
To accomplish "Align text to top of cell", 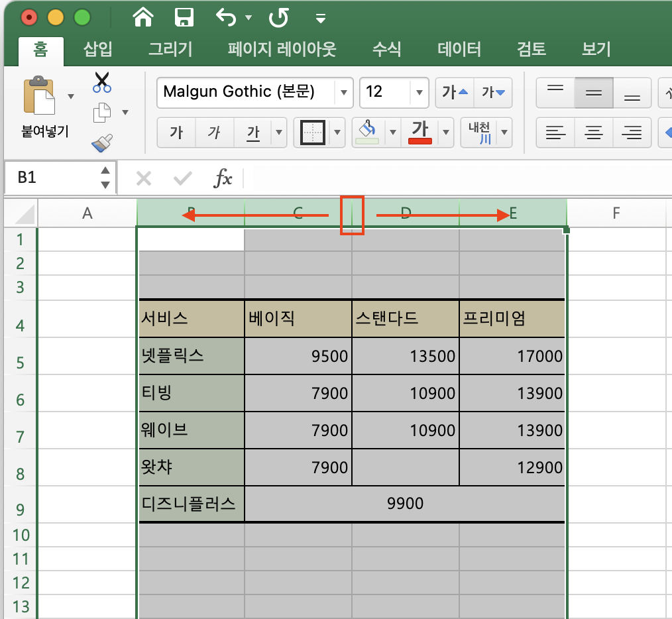I will click(555, 93).
